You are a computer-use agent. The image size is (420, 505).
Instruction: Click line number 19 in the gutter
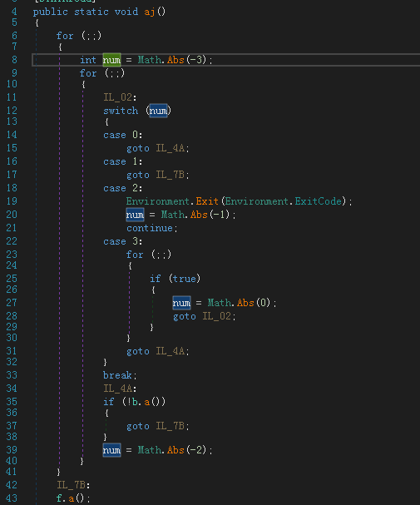pyautogui.click(x=12, y=201)
